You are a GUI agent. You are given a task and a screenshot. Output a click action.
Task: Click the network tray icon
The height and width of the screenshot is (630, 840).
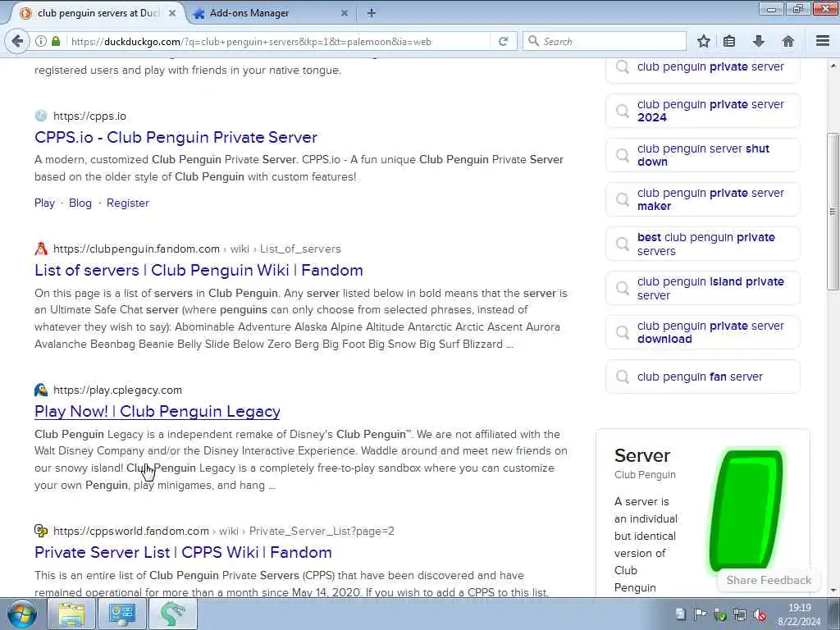740,614
